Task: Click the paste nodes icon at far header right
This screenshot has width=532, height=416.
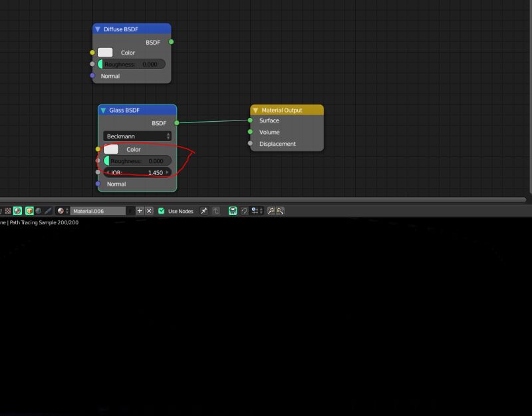Action: point(280,211)
